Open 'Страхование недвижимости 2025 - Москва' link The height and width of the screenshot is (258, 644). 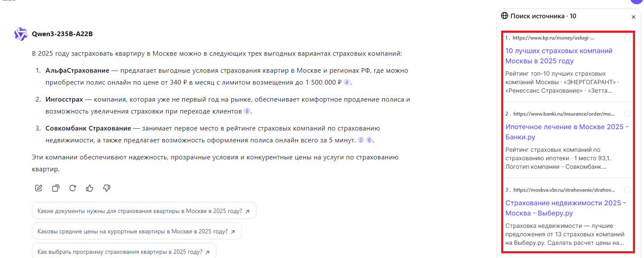[x=566, y=208]
